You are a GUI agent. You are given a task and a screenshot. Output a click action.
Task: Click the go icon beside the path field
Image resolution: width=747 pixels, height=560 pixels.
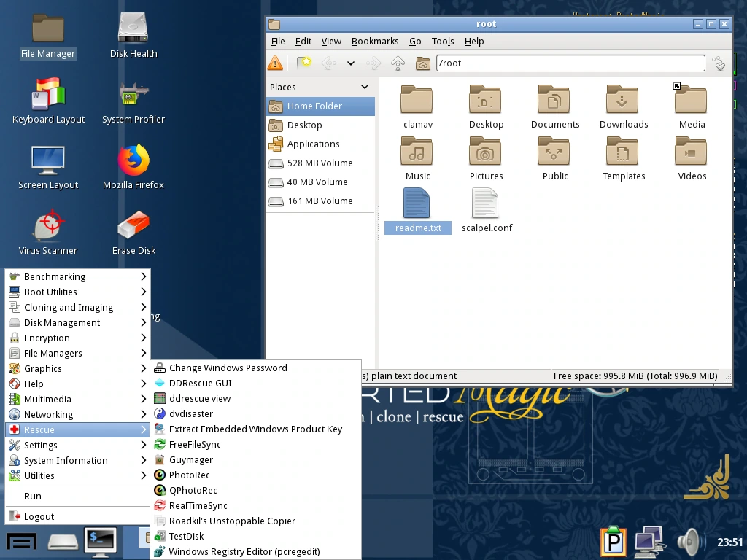(x=719, y=63)
